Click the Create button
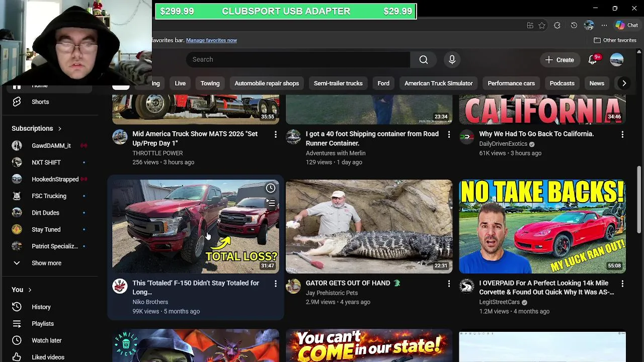Screen dimensions: 644x362 tap(559, 59)
